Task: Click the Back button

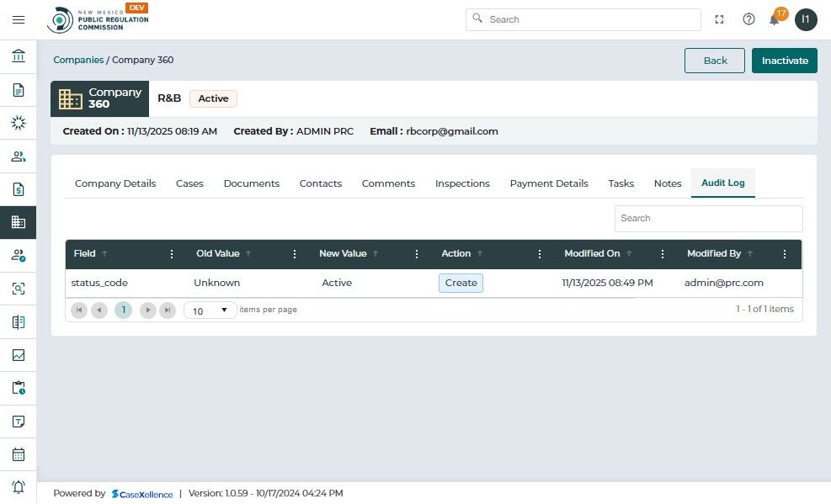Action: 715,61
